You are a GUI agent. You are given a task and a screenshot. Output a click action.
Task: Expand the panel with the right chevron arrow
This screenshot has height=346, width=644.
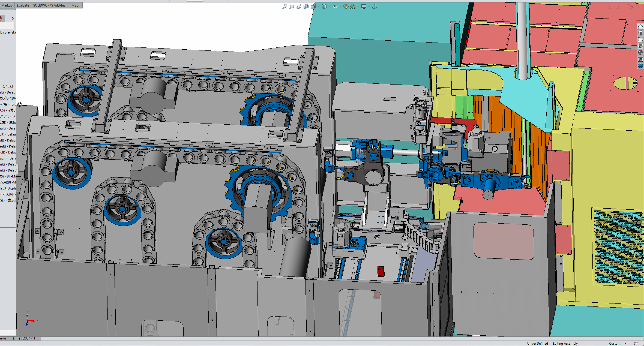(13, 18)
